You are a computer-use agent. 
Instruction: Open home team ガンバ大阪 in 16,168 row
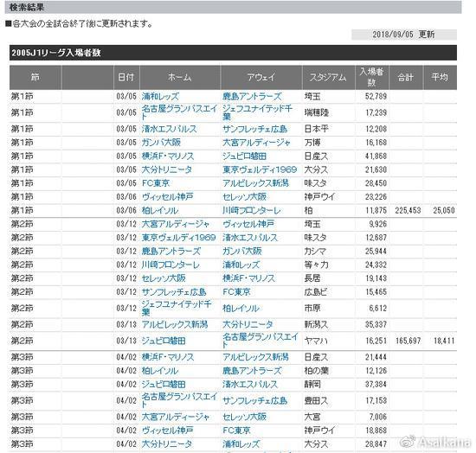(161, 143)
